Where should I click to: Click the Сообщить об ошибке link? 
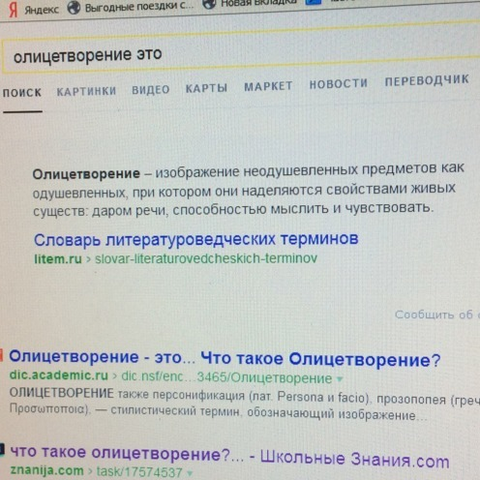click(437, 314)
